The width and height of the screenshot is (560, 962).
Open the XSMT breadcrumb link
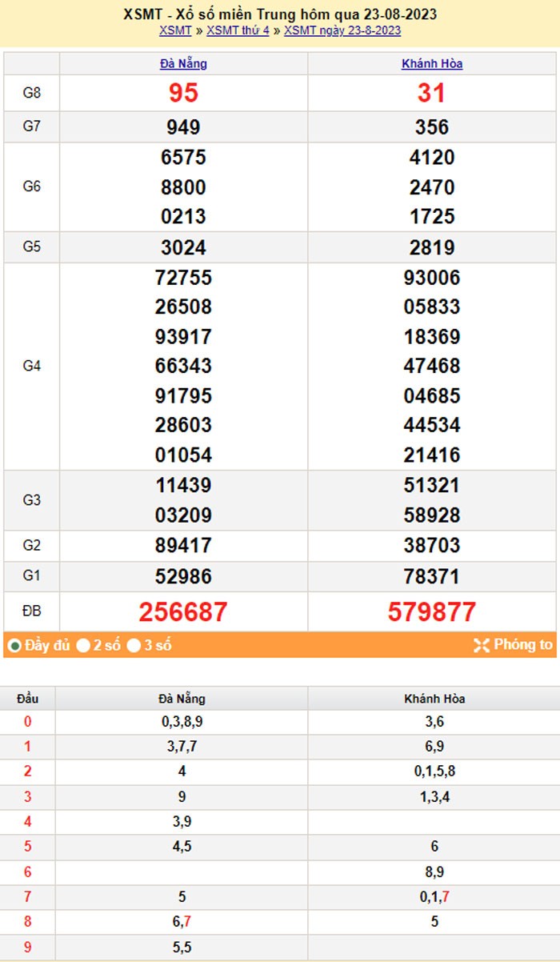(175, 30)
